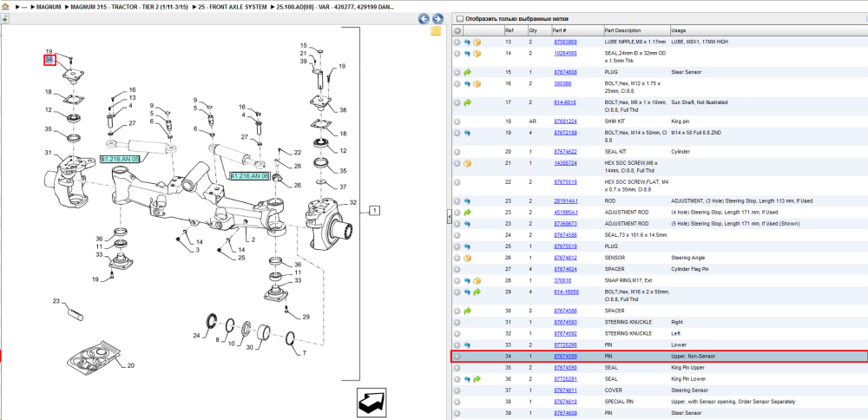The image size is (868, 420).
Task: Open part number link 87563868
Action: pyautogui.click(x=565, y=42)
